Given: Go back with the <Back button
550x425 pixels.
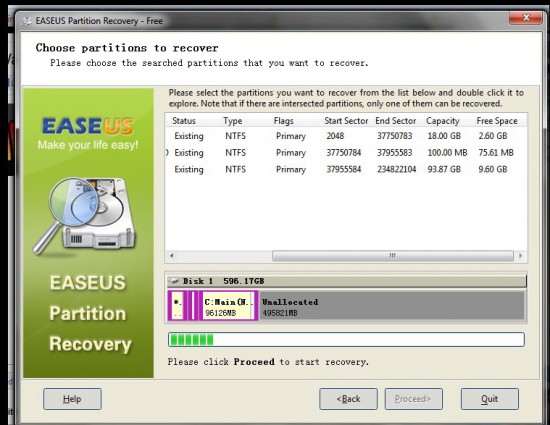Looking at the screenshot, I should coord(348,399).
